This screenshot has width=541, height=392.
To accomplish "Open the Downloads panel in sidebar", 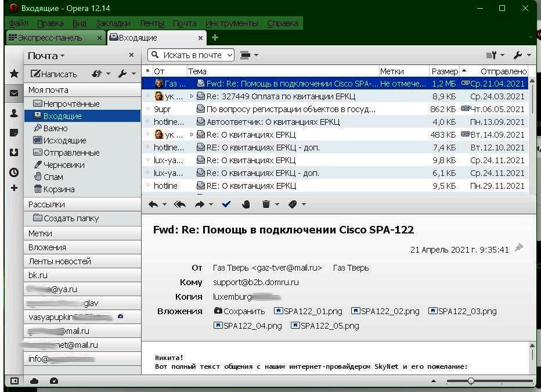I will point(14,152).
